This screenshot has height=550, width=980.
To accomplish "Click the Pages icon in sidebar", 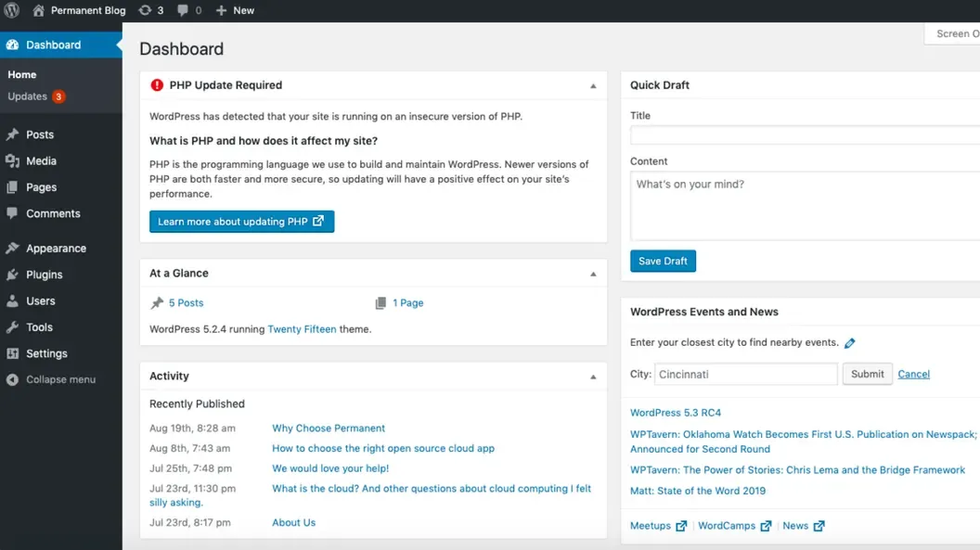I will coord(12,187).
